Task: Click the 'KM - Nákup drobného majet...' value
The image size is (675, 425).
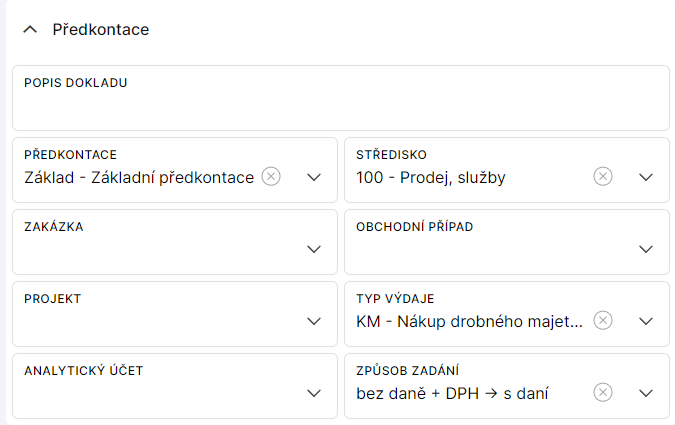Action: coord(469,322)
